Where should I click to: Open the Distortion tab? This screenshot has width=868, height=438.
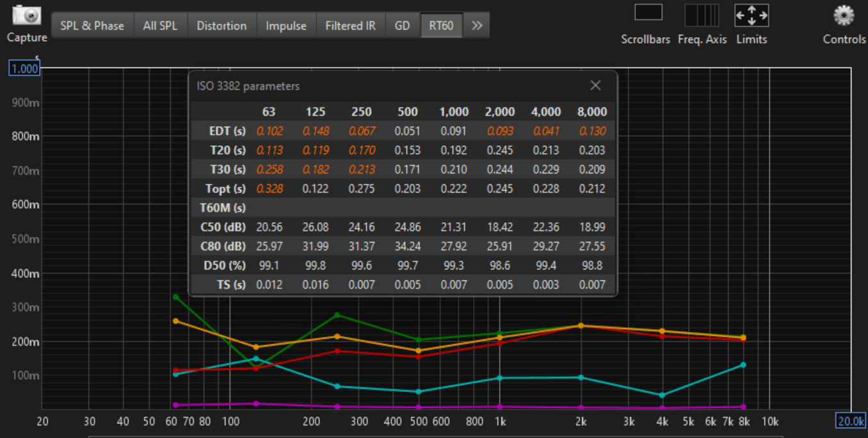coord(221,26)
